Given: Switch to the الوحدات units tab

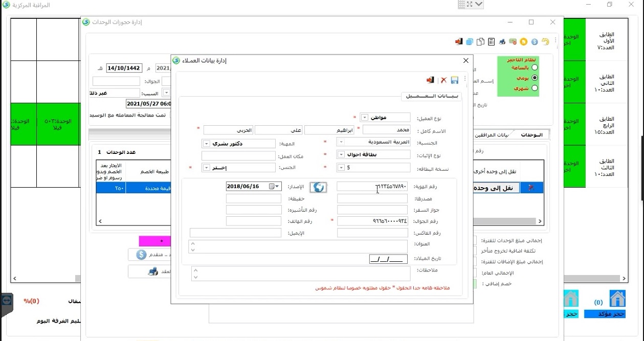Looking at the screenshot, I should click(x=531, y=134).
